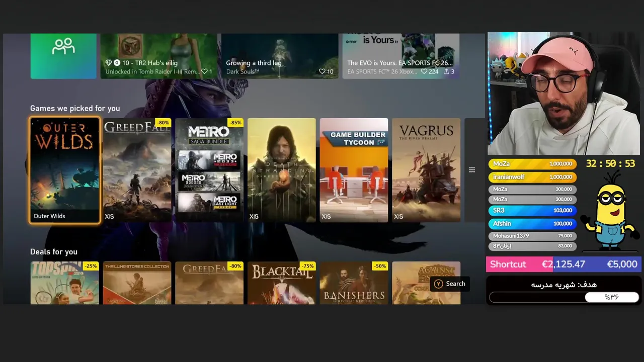Click the -50% tag on Banishers deal
This screenshot has width=644, height=362.
pos(380,266)
